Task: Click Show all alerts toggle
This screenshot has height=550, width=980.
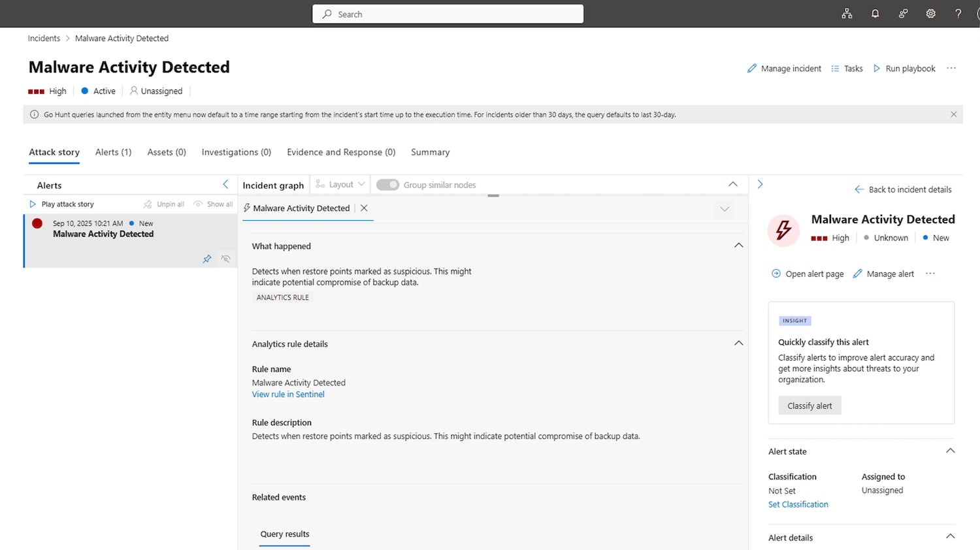Action: (x=214, y=204)
